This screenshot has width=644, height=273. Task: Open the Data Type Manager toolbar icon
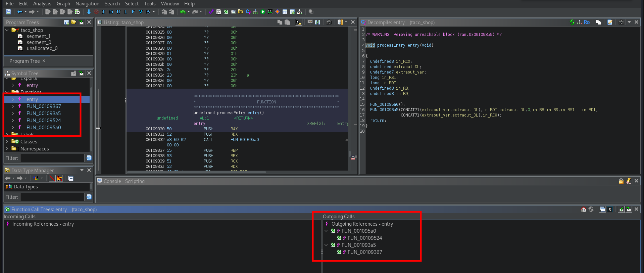[x=241, y=12]
